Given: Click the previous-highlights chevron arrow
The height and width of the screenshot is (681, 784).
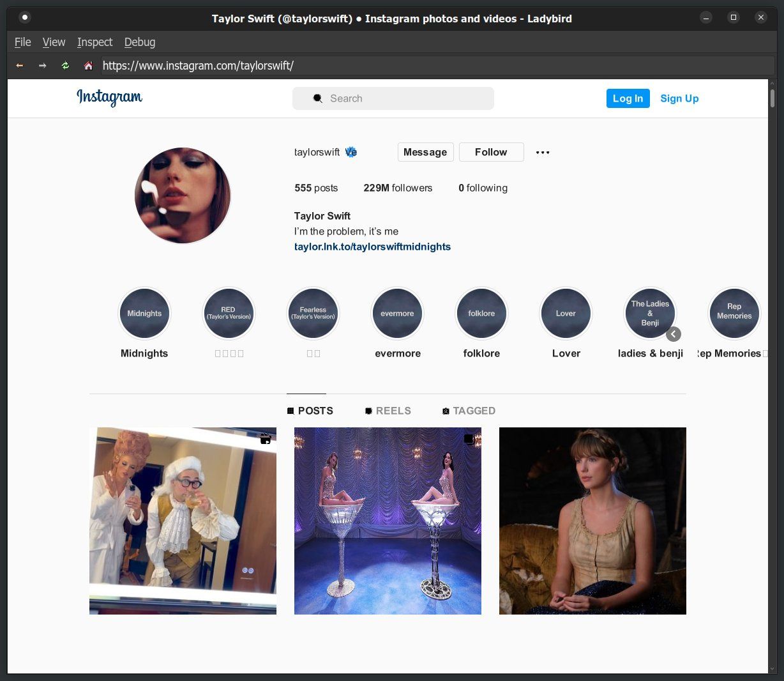Looking at the screenshot, I should pos(674,334).
